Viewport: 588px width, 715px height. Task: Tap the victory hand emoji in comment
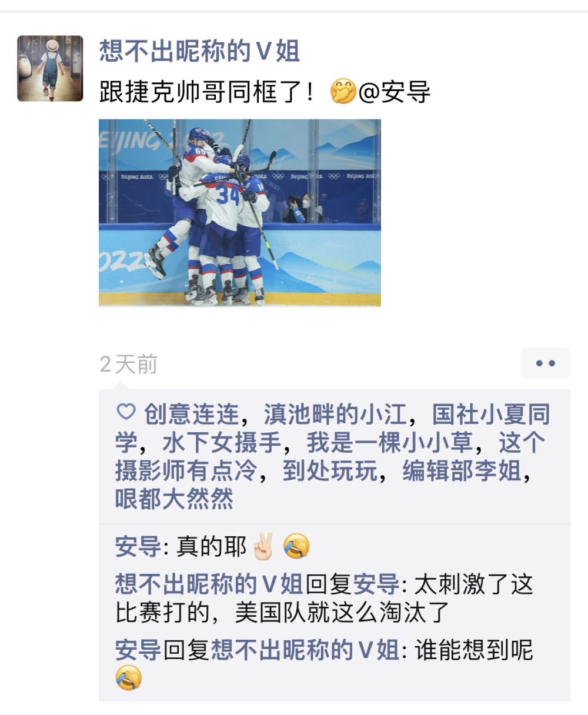(263, 546)
